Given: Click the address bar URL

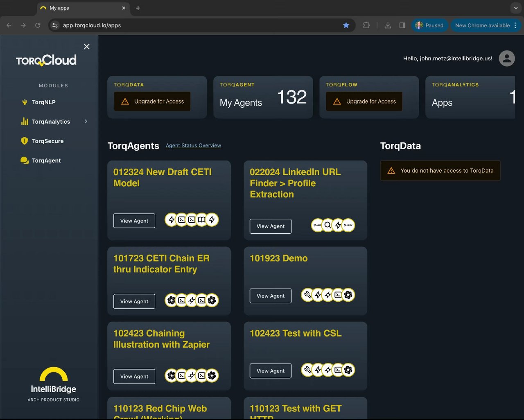Looking at the screenshot, I should click(x=92, y=25).
